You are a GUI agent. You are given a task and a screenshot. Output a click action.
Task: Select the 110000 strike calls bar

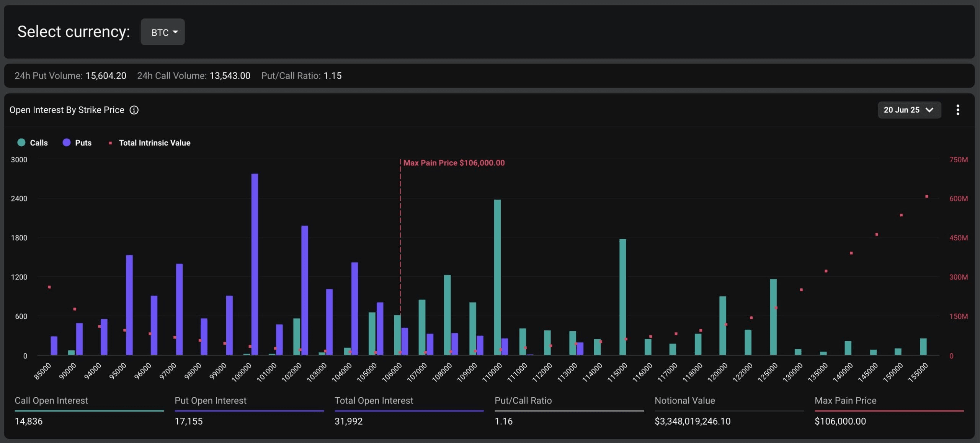coord(497,278)
